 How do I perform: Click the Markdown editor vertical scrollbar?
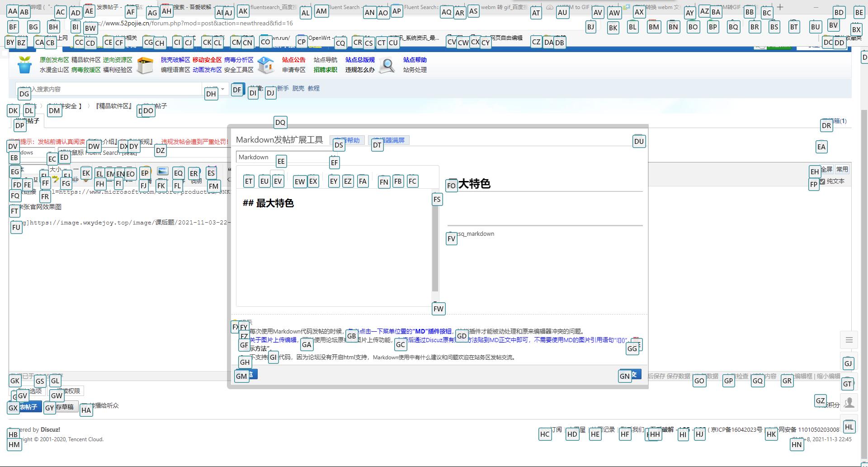435,244
